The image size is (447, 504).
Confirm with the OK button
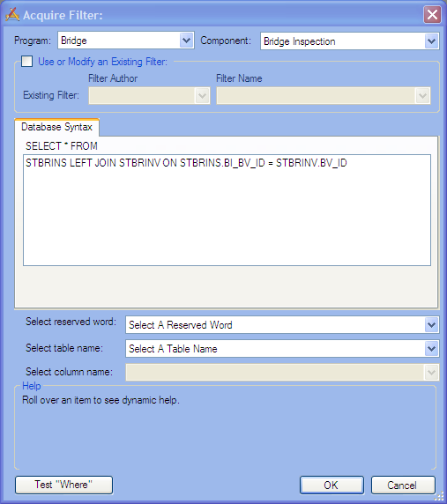pos(332,485)
